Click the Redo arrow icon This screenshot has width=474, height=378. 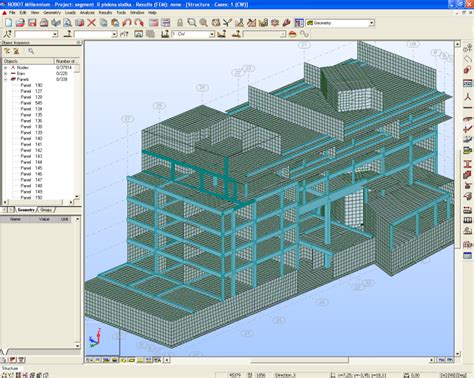coord(139,23)
